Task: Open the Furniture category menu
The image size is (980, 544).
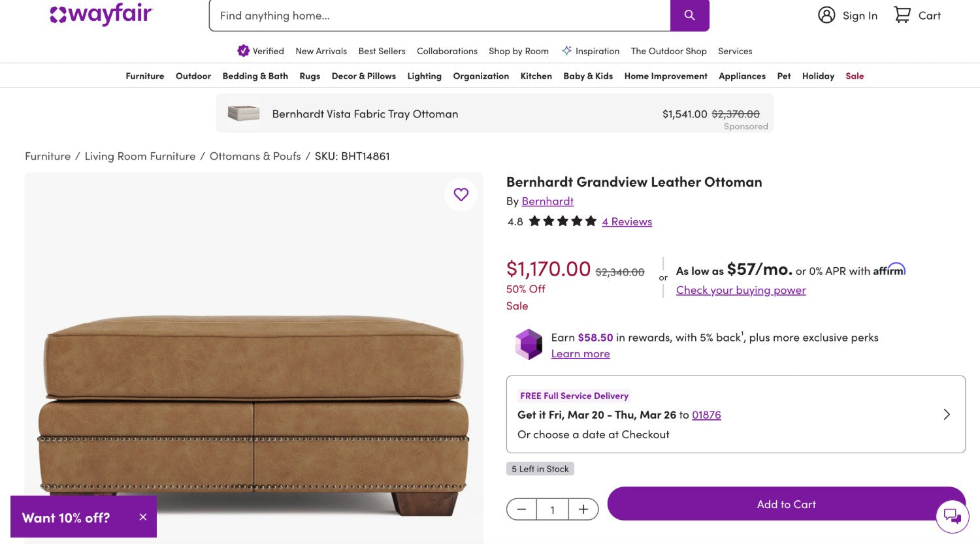Action: tap(145, 76)
